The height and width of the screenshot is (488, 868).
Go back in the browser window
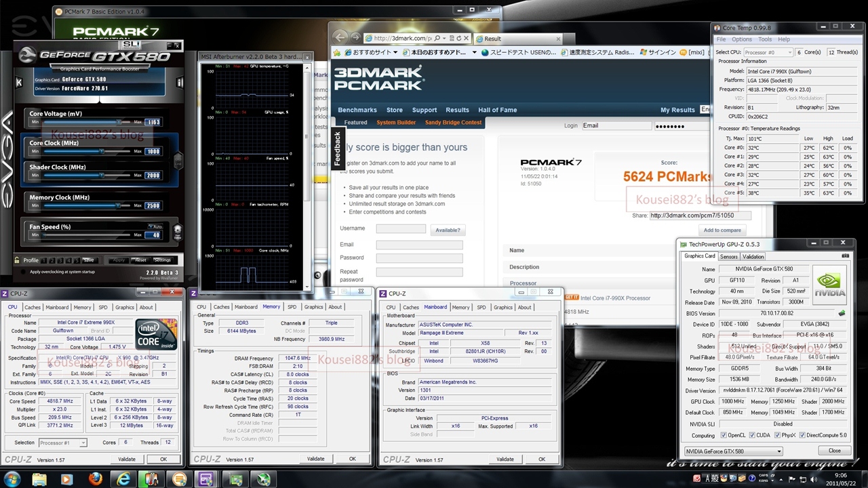pyautogui.click(x=340, y=37)
